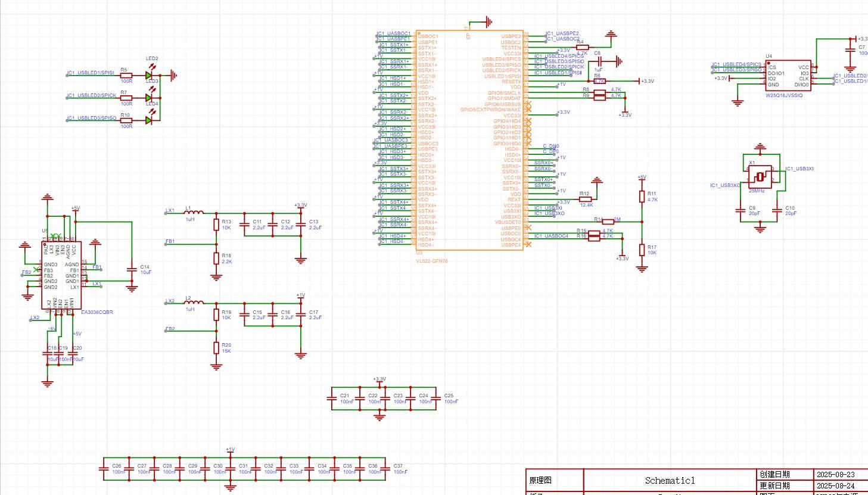Select the 2025-08-24 update date field

(x=835, y=485)
